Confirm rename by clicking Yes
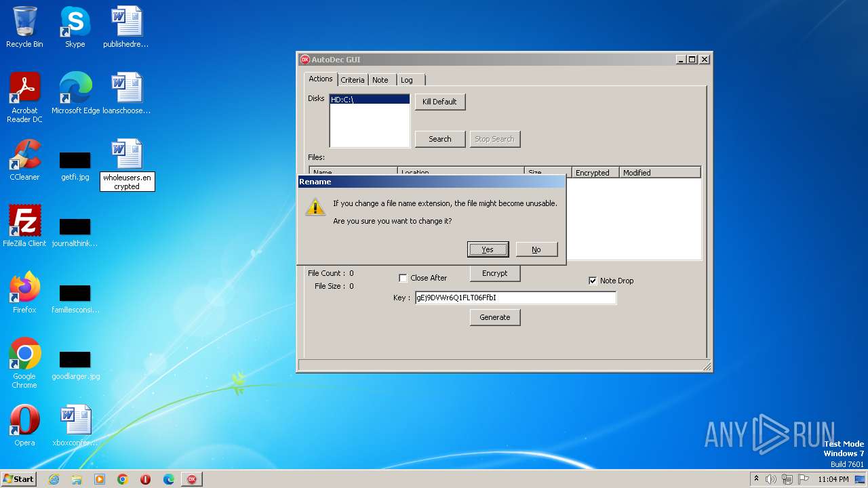 488,249
